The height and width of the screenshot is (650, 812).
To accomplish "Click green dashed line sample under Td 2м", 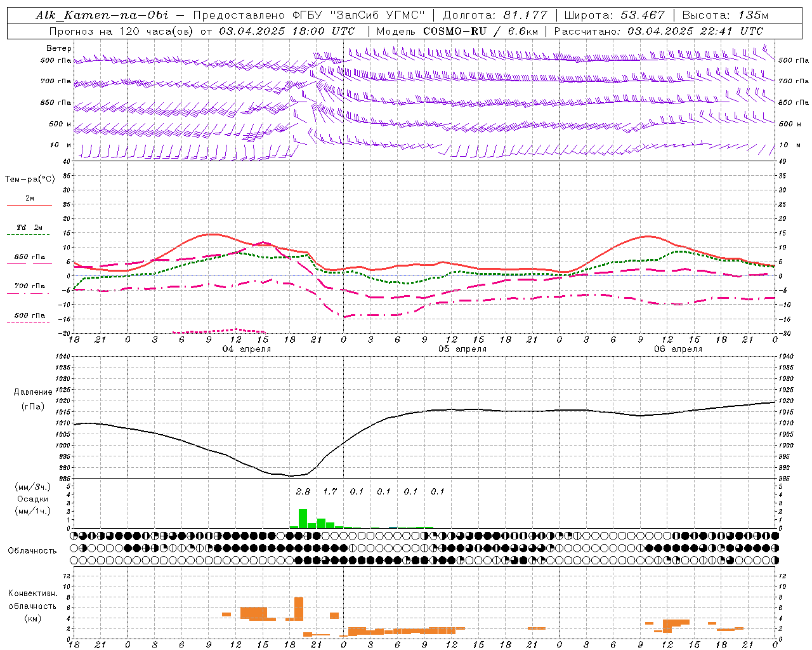I will pos(29,235).
